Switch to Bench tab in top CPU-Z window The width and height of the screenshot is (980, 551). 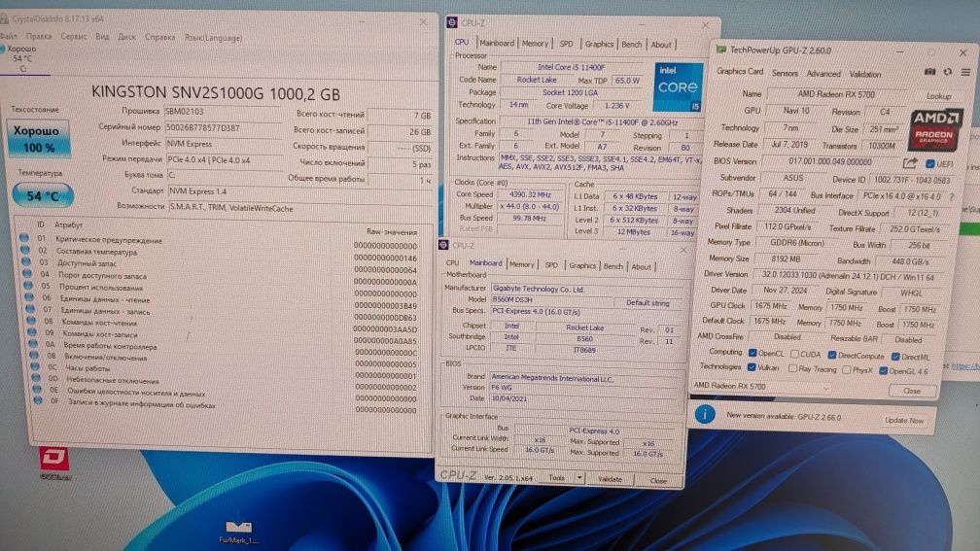[631, 45]
